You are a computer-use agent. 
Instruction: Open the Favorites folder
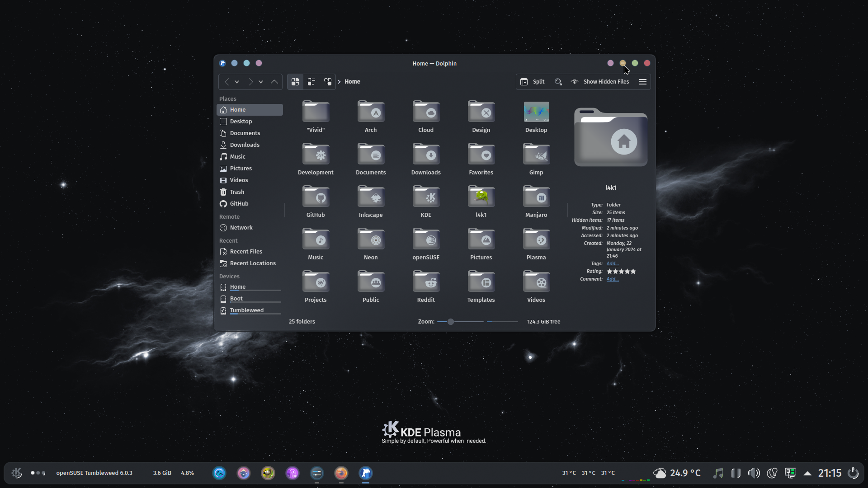click(x=481, y=159)
